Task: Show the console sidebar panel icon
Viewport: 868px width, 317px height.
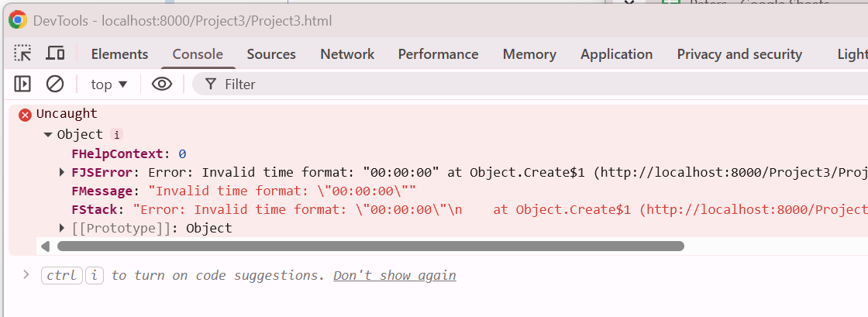Action: point(22,84)
